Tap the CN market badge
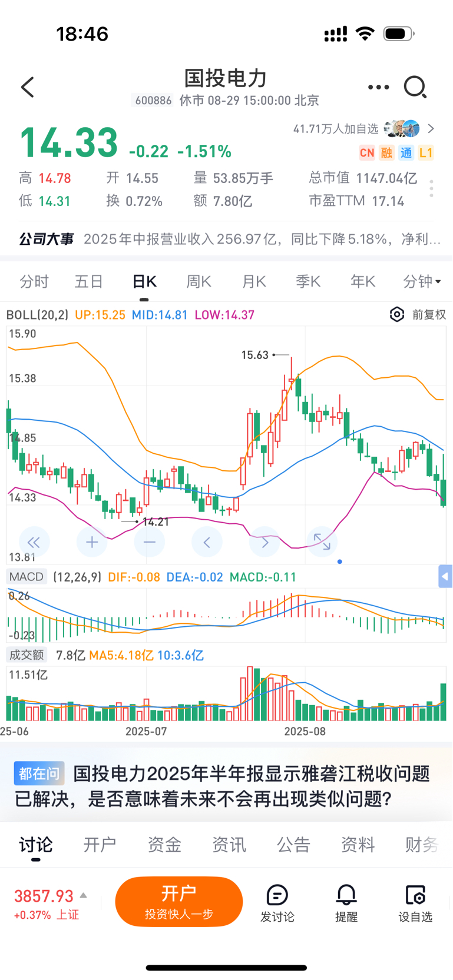This screenshot has width=453, height=980. (x=367, y=153)
